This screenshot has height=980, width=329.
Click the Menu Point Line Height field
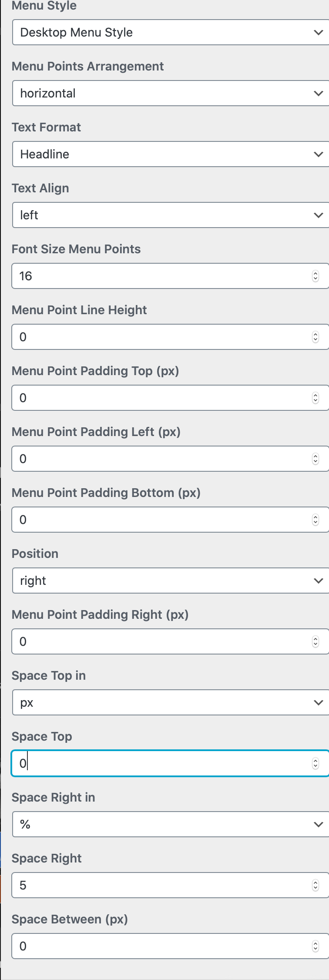coord(161,337)
